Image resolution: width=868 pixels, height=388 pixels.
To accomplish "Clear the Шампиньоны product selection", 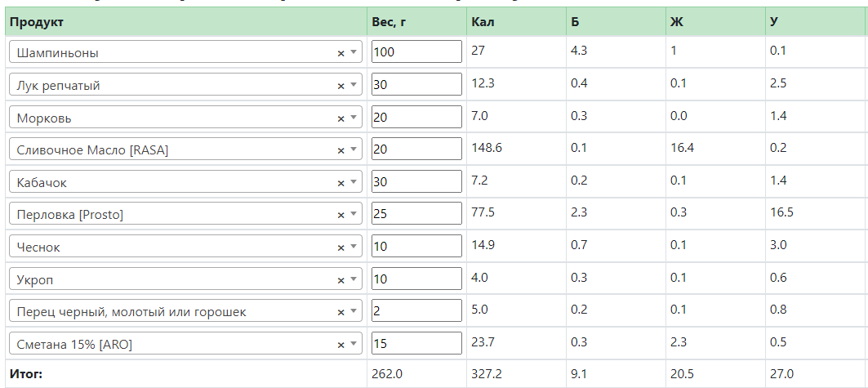I will pos(341,53).
